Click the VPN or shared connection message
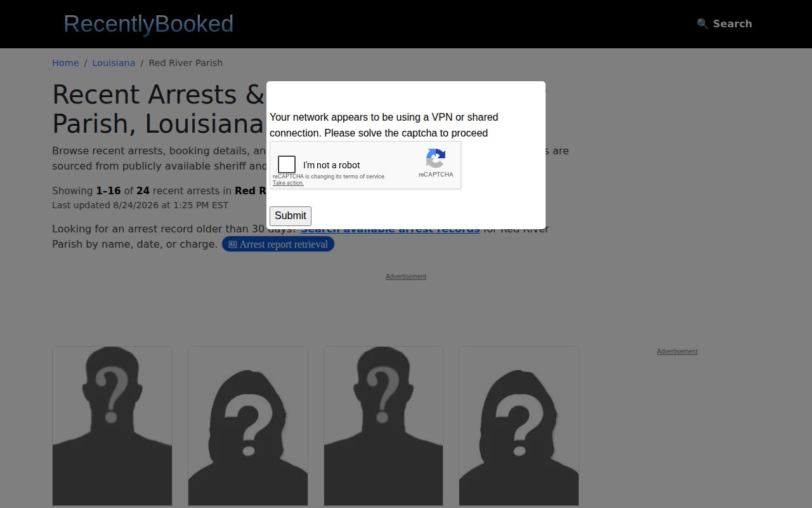The width and height of the screenshot is (812, 508). click(x=384, y=125)
